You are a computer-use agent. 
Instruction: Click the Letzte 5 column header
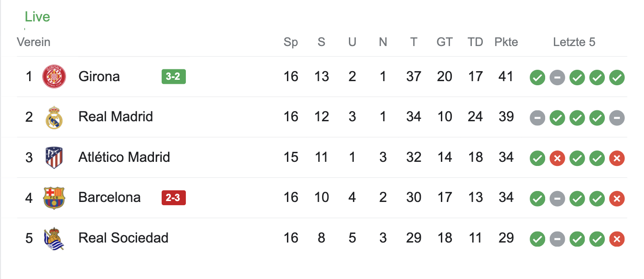click(574, 42)
